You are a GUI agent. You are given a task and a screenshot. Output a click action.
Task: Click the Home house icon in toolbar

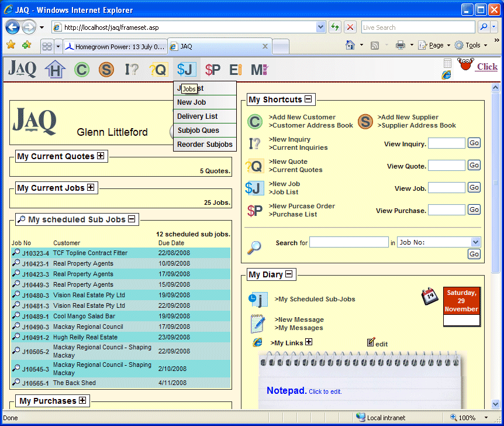[55, 70]
